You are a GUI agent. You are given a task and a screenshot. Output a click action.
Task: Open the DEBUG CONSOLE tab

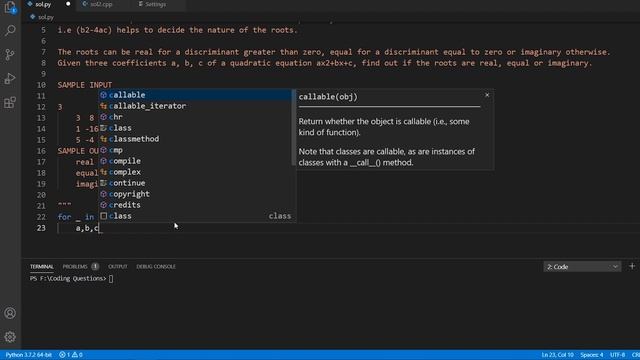pos(156,267)
